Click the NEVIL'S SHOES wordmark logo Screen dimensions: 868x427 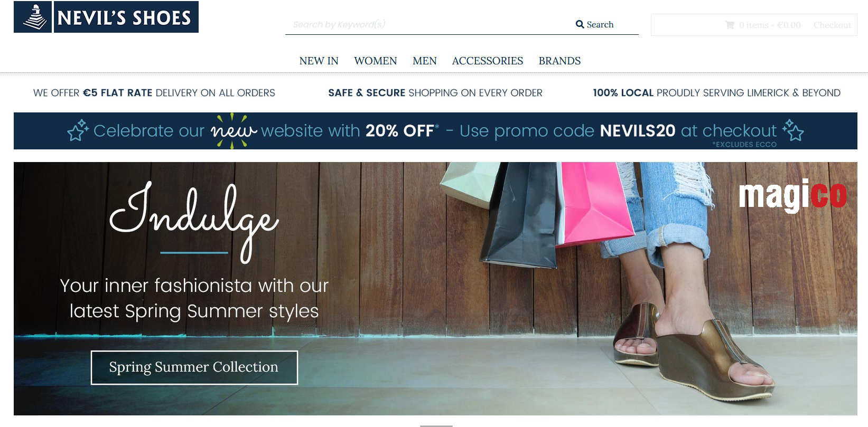126,17
